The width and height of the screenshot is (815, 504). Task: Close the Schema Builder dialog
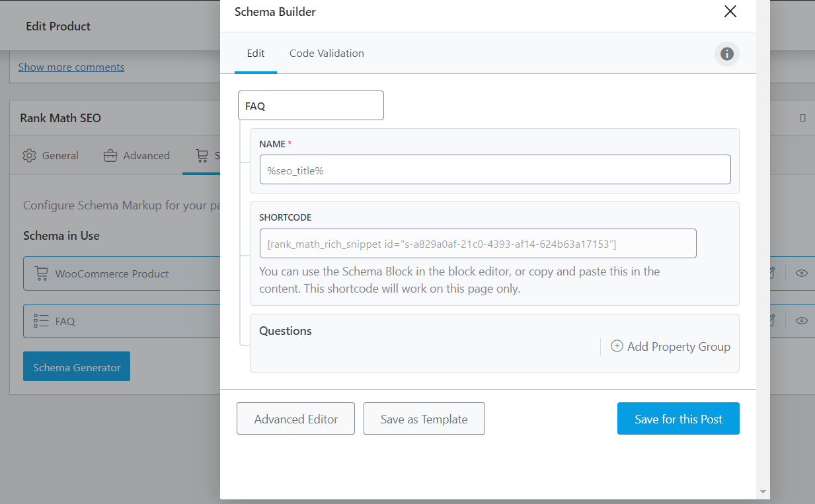[x=730, y=12]
